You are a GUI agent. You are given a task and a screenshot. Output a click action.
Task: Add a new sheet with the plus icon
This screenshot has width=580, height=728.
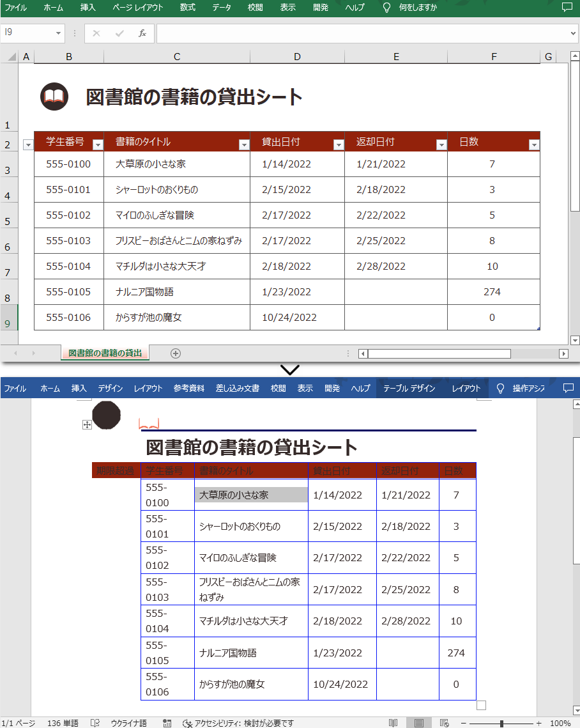click(x=176, y=353)
